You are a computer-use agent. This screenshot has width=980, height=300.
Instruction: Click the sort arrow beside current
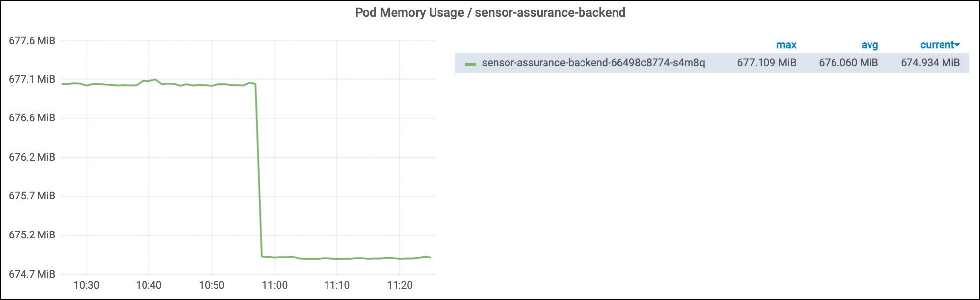(x=957, y=45)
